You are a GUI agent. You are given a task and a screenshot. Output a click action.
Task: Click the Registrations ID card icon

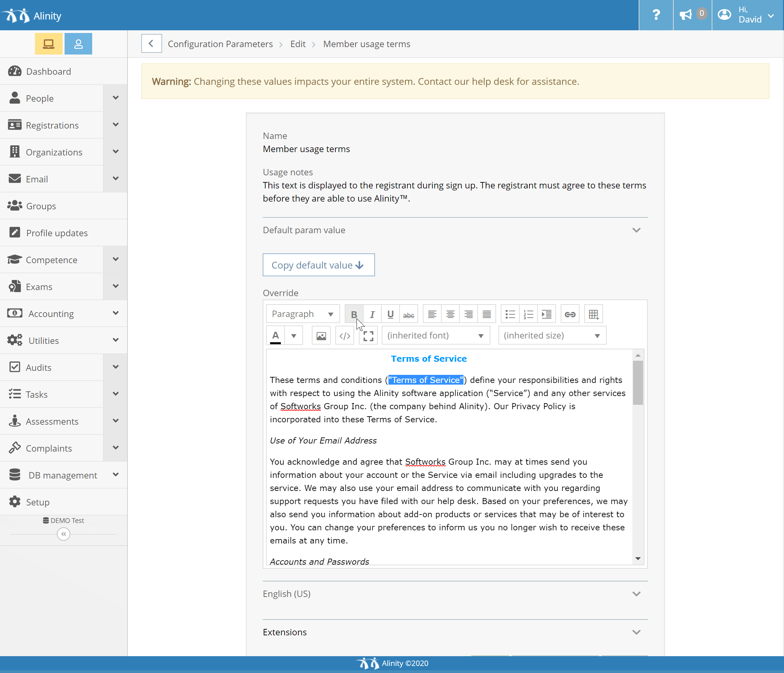[15, 125]
